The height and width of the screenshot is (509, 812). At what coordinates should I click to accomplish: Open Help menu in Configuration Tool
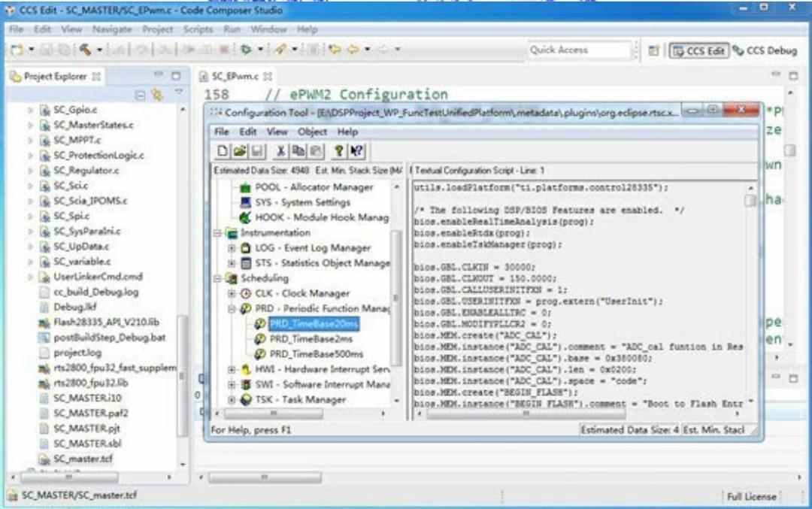click(347, 132)
